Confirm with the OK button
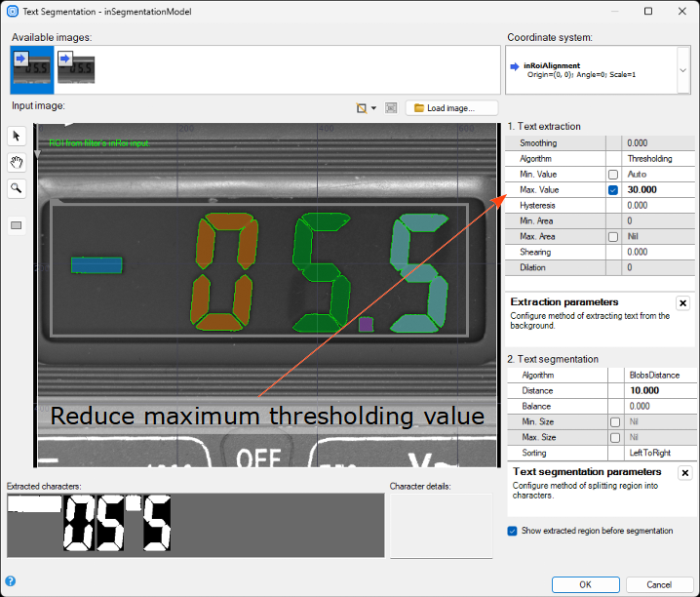This screenshot has width=700, height=597. (585, 584)
